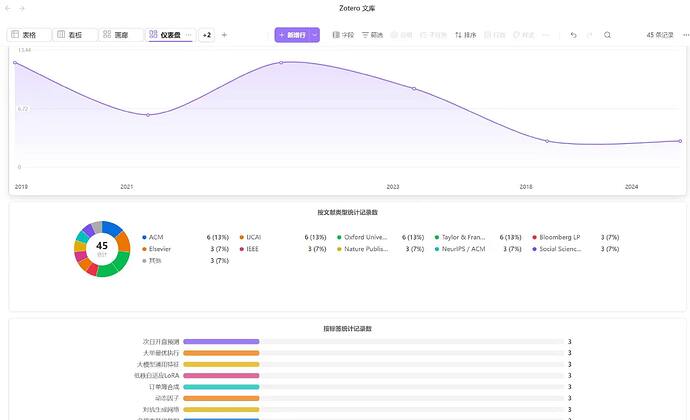Open the ··· options on 仪表盘 tab

click(x=188, y=35)
